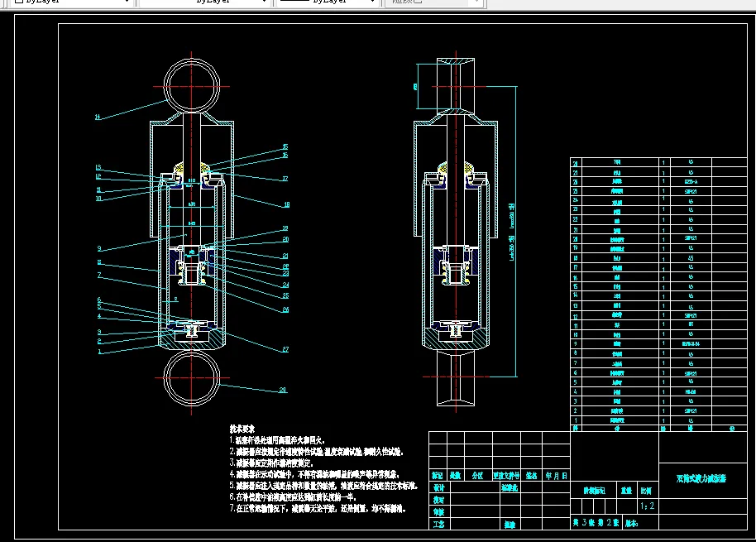Select balloon number 8 on the left view
Screen dimensions: 756x542
99,263
